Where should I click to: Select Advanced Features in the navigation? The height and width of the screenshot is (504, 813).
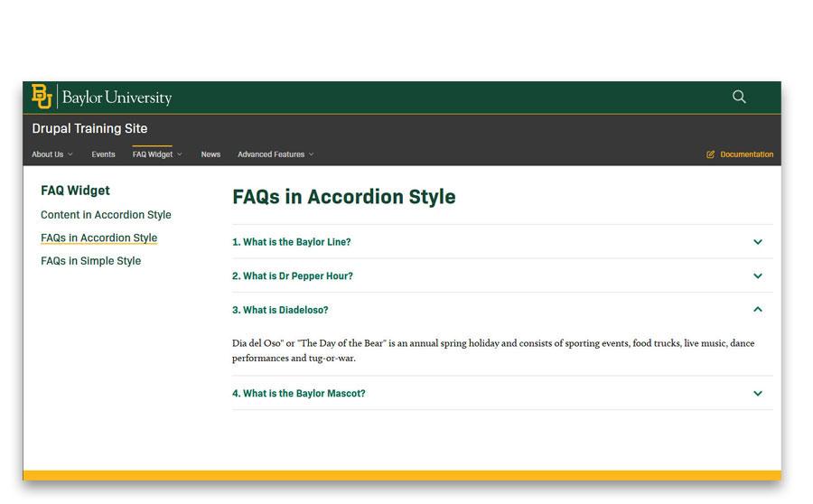[271, 154]
